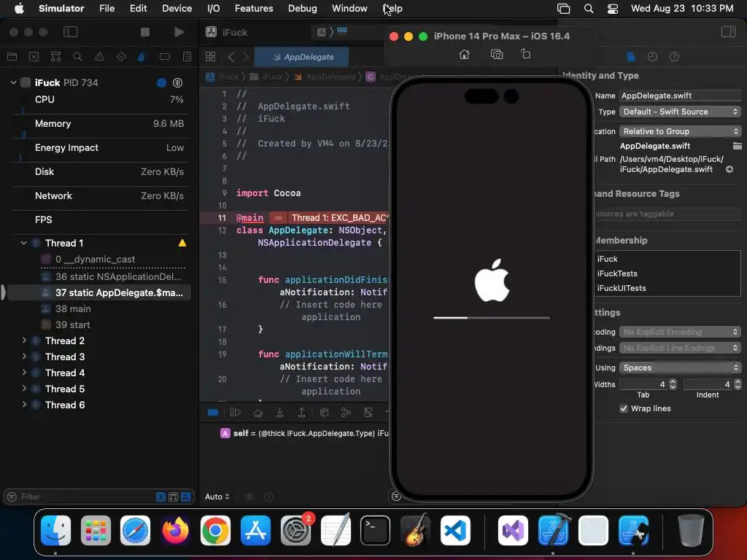Image resolution: width=747 pixels, height=560 pixels.
Task: Toggle the Xcode inspector panel icon
Action: (x=728, y=32)
